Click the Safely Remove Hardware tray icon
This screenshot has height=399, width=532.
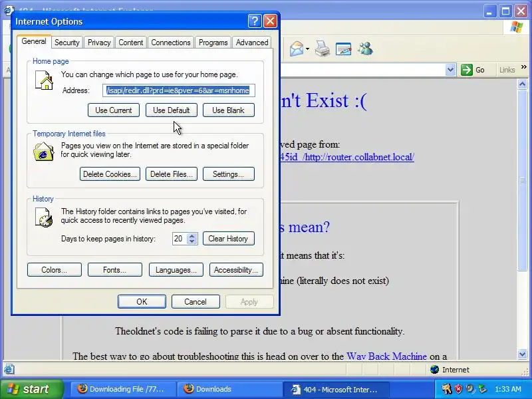pos(481,389)
